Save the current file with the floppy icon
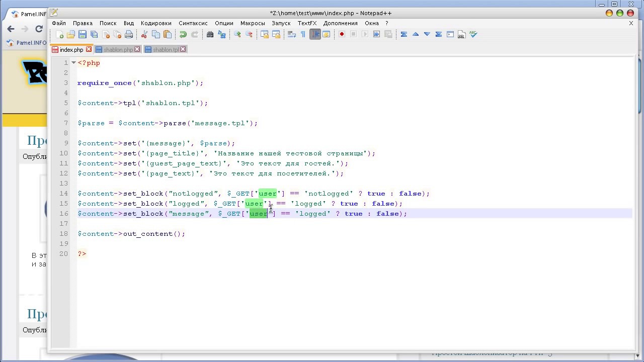Viewport: 644px width, 362px height. pyautogui.click(x=83, y=34)
